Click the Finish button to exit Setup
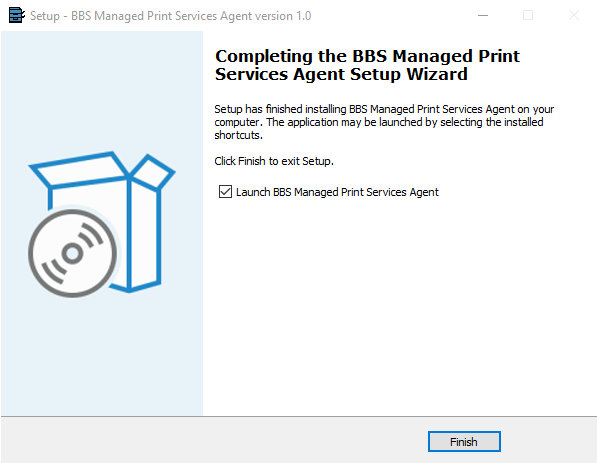The height and width of the screenshot is (463, 597). [464, 442]
